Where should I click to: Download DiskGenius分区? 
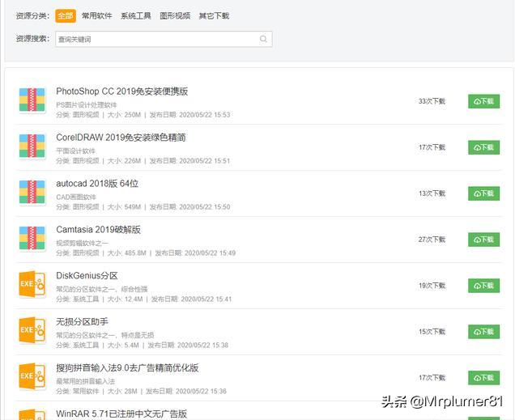(x=483, y=286)
